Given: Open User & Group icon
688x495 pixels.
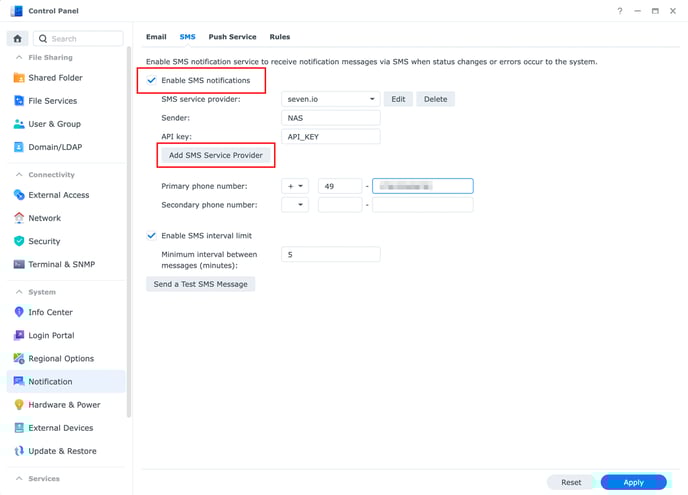Looking at the screenshot, I should click(x=19, y=124).
